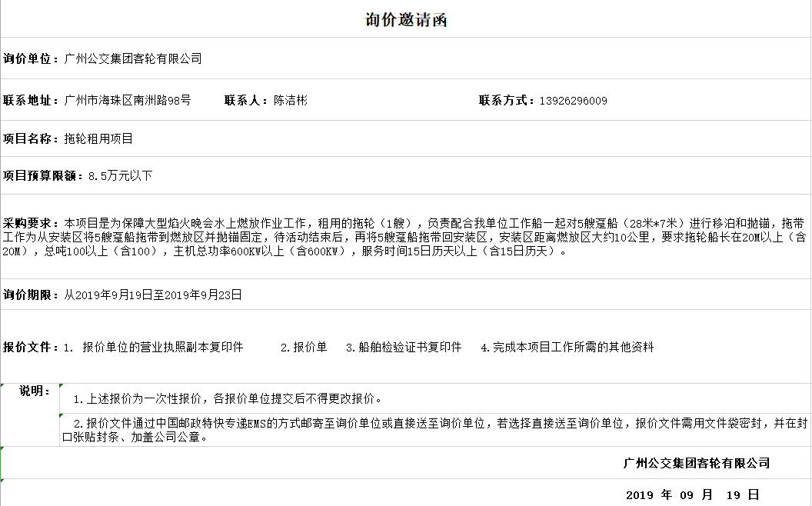The width and height of the screenshot is (812, 506).
Task: Click bold signature 广州公交集团客轮有限公司 at bottom
Action: click(697, 463)
